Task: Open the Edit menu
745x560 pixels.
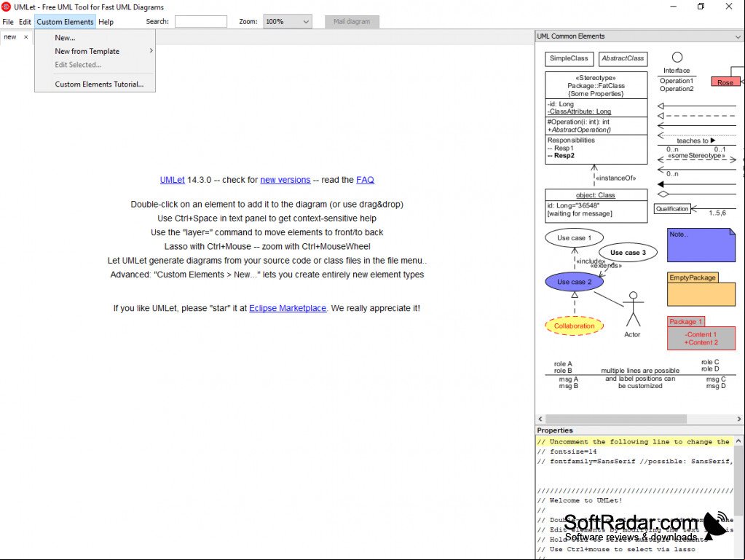Action: (25, 22)
